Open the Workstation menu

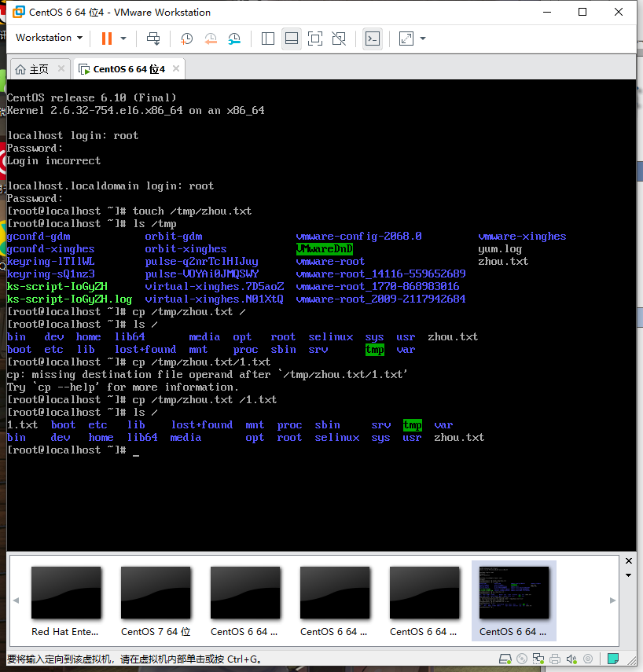[x=49, y=38]
